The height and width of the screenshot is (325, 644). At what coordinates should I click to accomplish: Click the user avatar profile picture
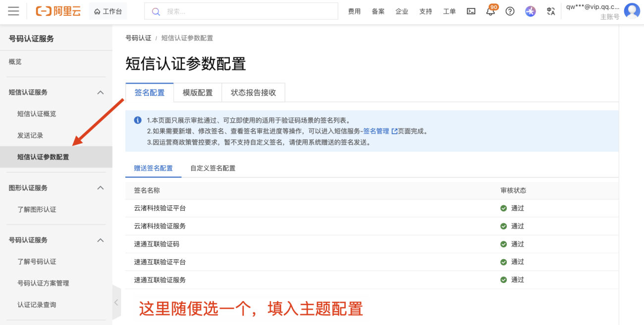(x=632, y=11)
